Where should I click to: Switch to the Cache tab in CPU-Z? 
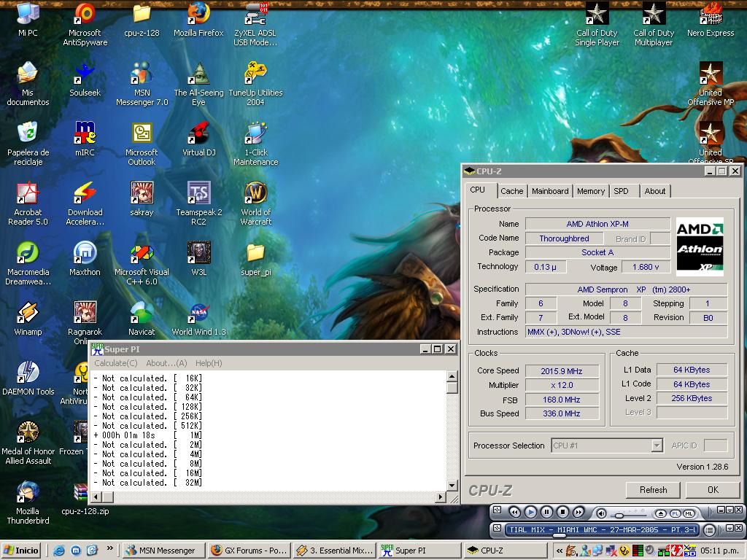pyautogui.click(x=511, y=191)
